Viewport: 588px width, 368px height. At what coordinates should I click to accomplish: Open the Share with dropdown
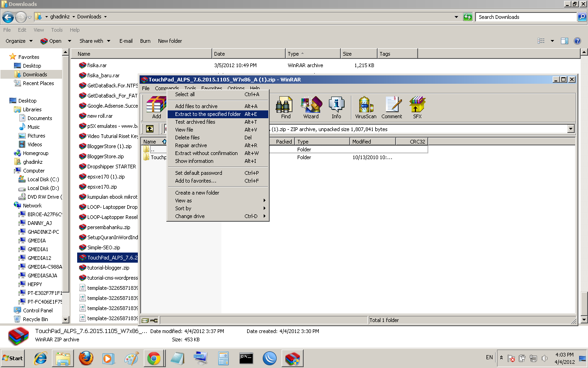click(95, 41)
